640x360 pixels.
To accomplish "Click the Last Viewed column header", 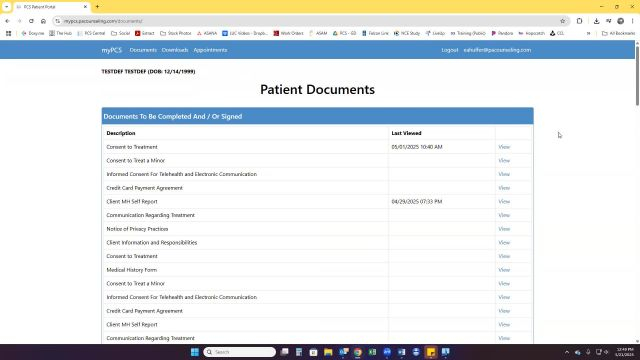I will pos(406,133).
